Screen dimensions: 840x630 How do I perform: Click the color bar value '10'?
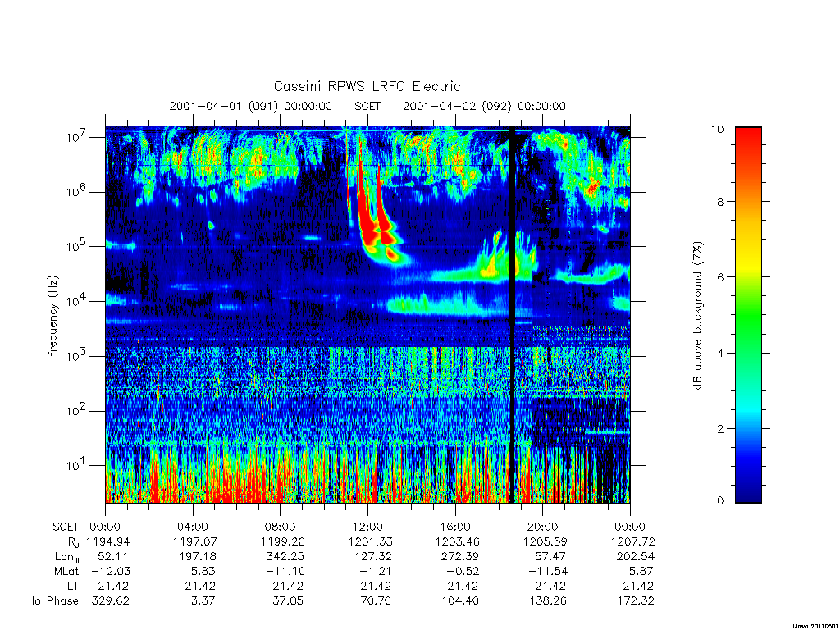coord(717,129)
